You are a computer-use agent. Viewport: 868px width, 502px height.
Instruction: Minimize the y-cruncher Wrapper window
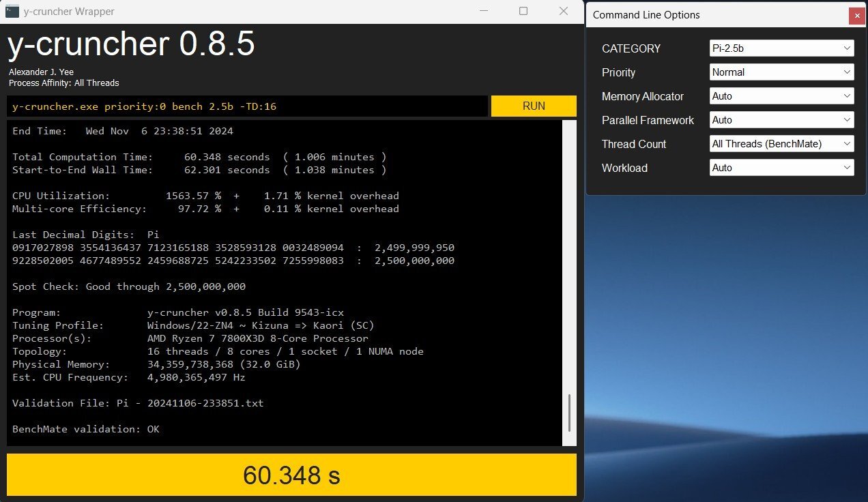(x=484, y=11)
